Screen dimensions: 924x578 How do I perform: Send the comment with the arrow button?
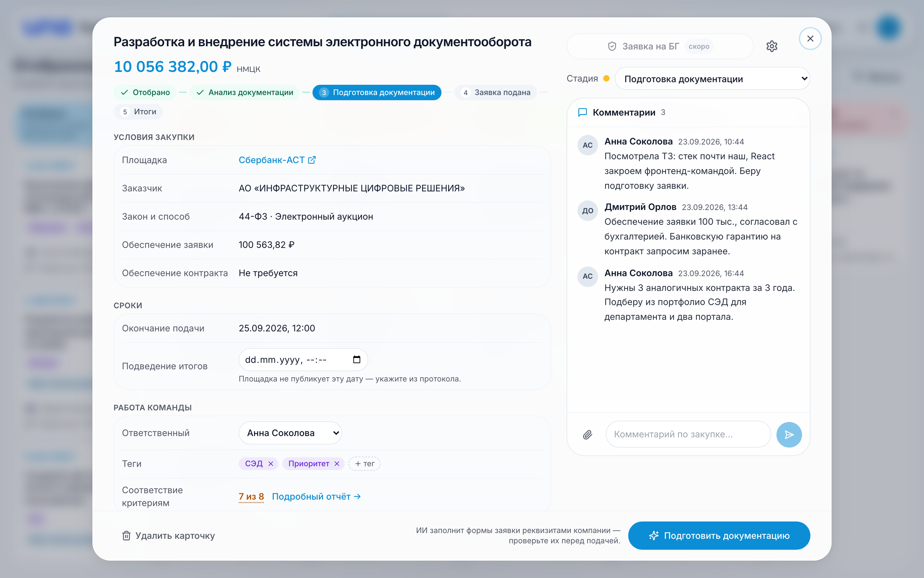click(789, 435)
